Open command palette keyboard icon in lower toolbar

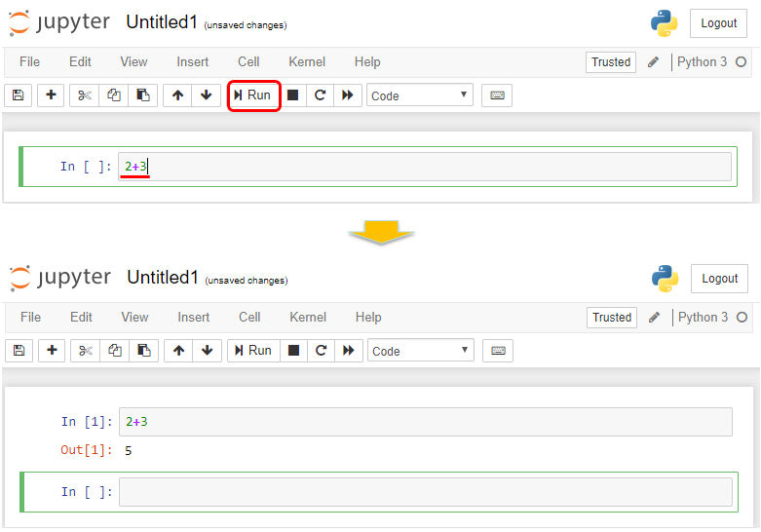[x=498, y=351]
